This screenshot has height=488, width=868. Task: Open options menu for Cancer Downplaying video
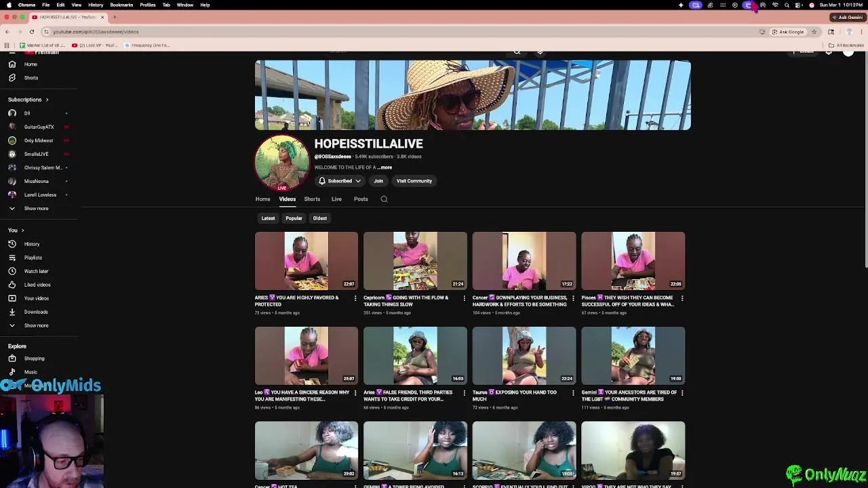[x=573, y=298]
